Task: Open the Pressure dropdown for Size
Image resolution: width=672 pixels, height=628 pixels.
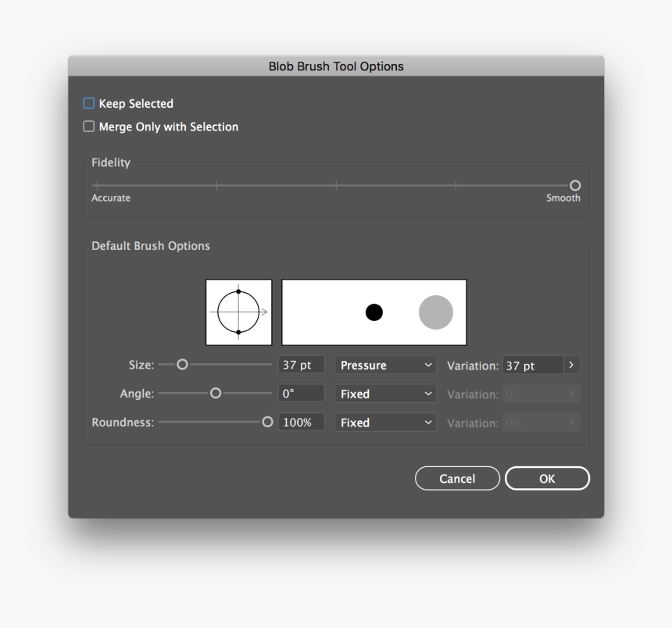Action: (384, 365)
